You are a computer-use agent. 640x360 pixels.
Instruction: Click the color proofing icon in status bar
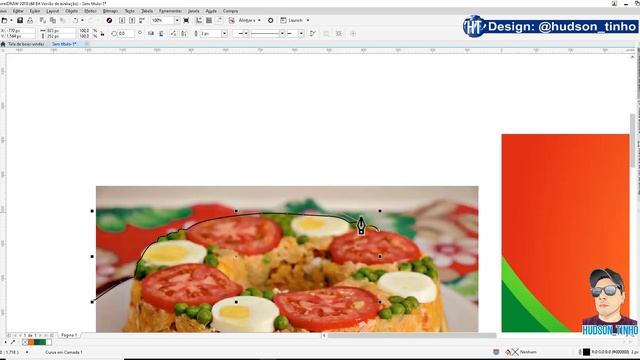tap(496, 352)
